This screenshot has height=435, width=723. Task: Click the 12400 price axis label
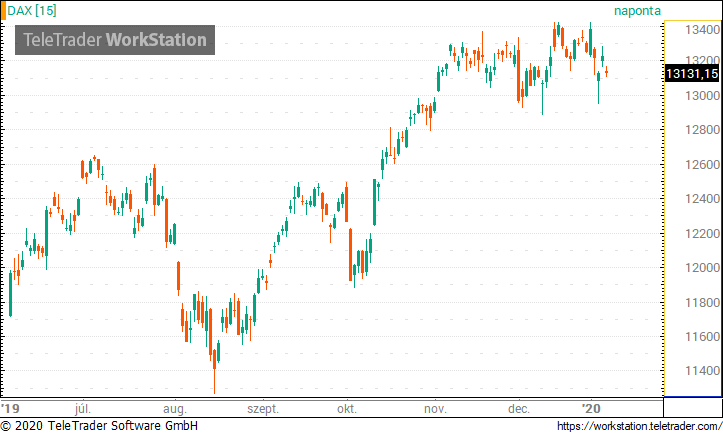702,199
